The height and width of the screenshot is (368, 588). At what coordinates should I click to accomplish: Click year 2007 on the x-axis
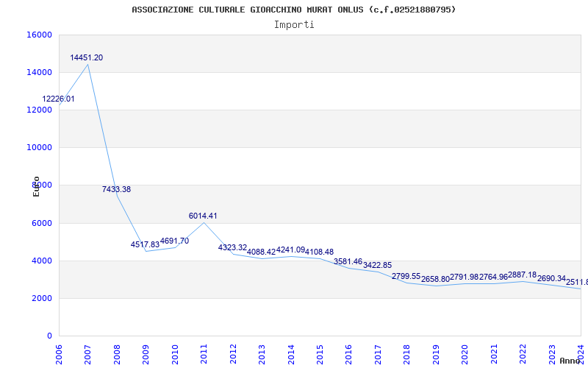click(87, 354)
